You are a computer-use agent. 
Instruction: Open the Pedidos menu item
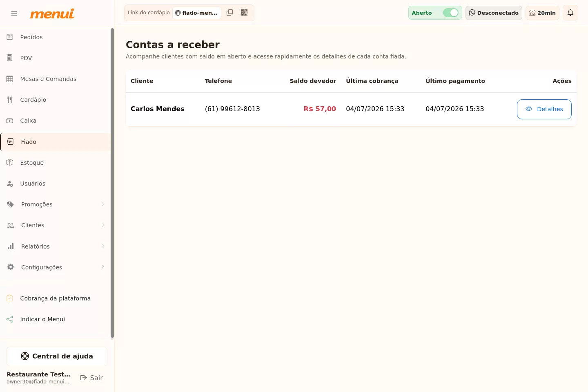[x=56, y=37]
